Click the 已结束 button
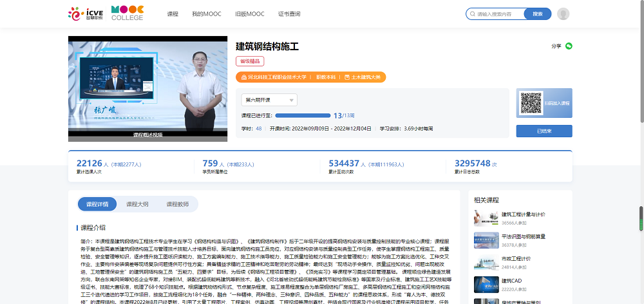The image size is (644, 304). click(544, 131)
